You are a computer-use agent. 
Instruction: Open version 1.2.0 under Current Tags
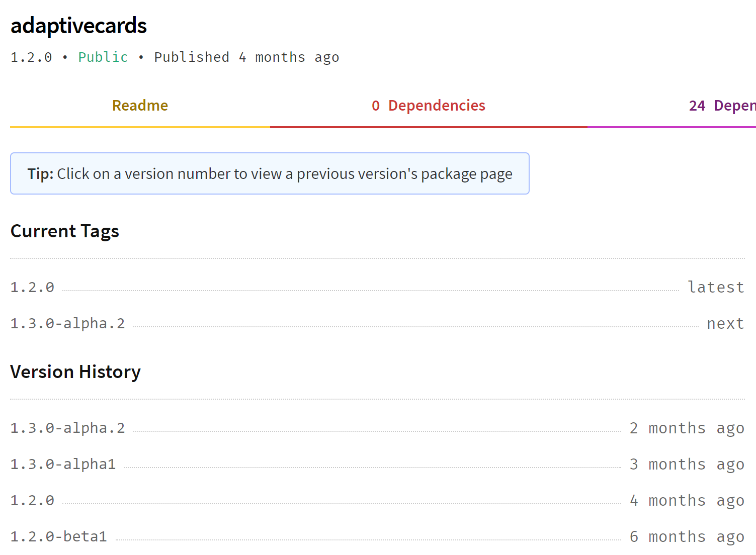click(x=32, y=287)
